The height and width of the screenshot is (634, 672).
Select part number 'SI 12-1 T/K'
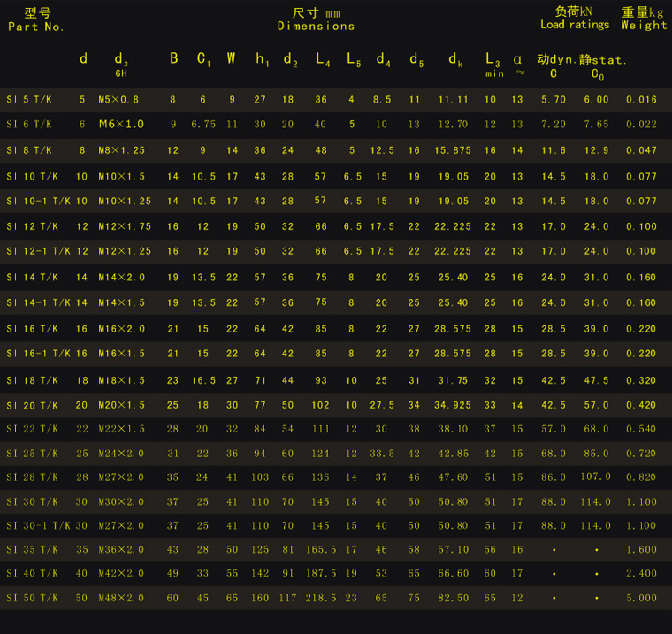[x=38, y=251]
